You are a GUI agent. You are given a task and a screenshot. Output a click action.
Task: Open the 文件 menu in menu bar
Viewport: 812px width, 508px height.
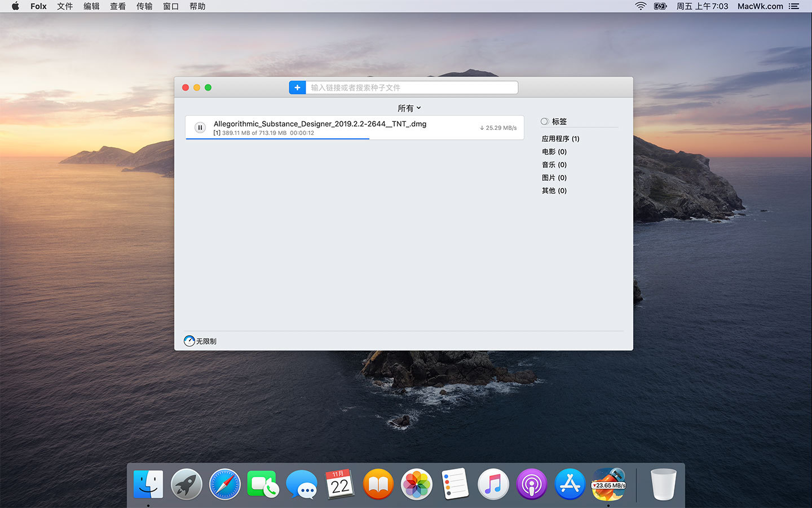(65, 6)
